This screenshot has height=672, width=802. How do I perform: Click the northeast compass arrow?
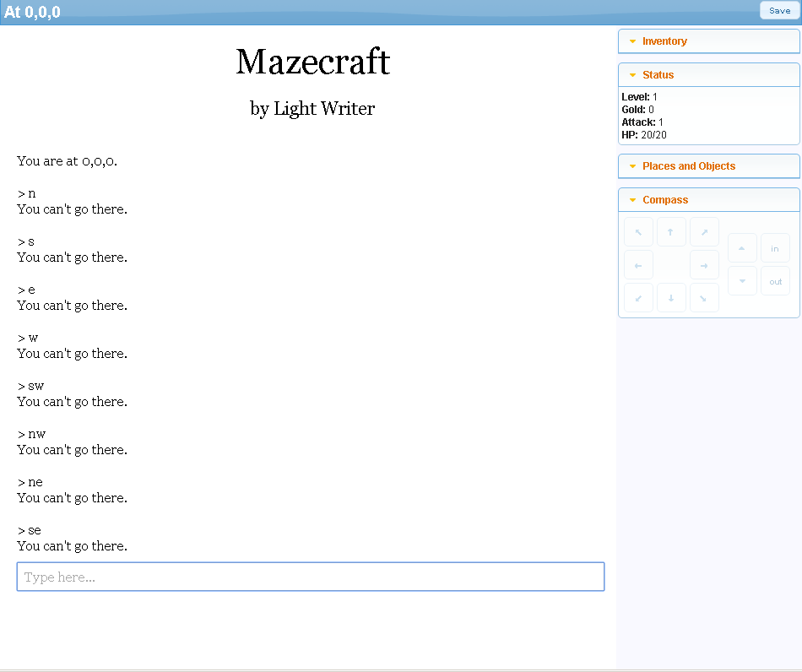(x=704, y=232)
